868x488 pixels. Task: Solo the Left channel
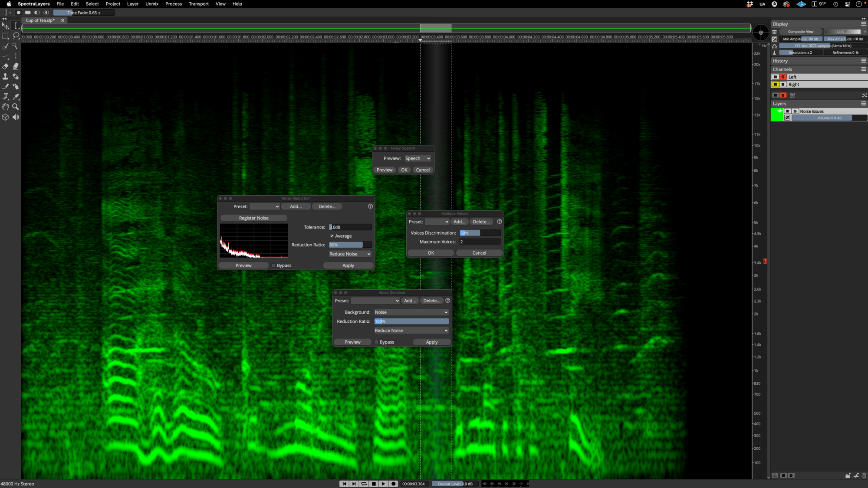coord(783,77)
